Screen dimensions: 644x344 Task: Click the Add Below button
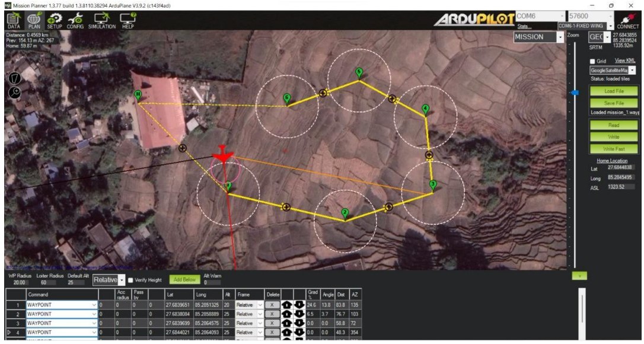(x=184, y=279)
